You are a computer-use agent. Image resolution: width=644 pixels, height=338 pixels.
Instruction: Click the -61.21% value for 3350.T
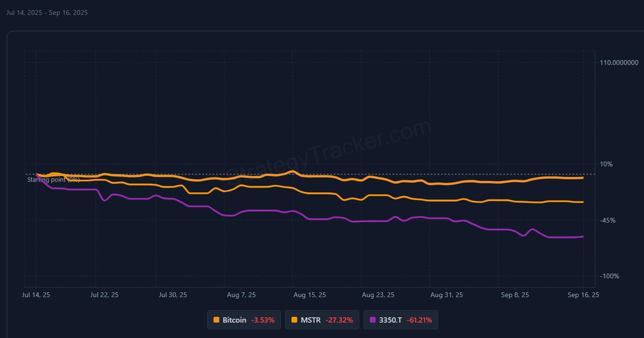(x=419, y=320)
